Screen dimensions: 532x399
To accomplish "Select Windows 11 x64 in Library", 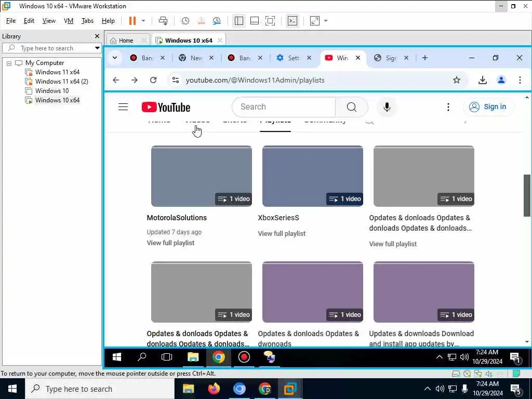I will point(57,72).
